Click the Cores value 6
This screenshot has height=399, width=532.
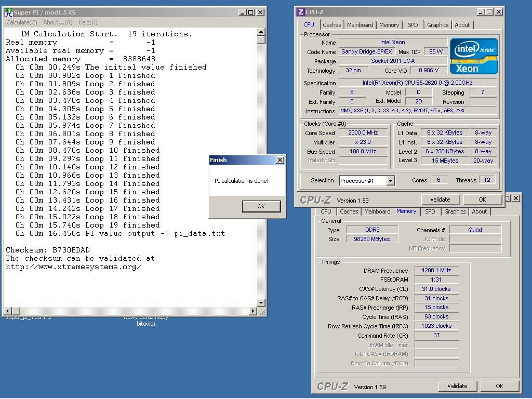[438, 180]
